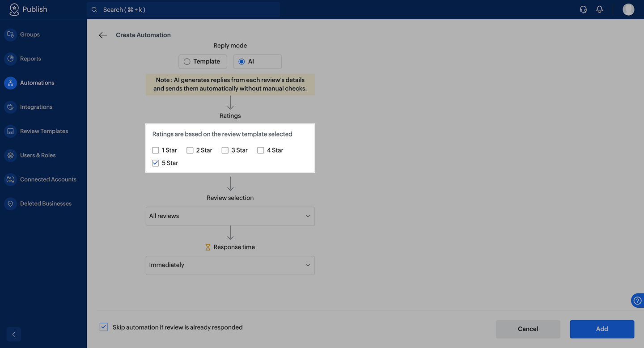Uncheck the 5 Star rating box

pyautogui.click(x=156, y=163)
